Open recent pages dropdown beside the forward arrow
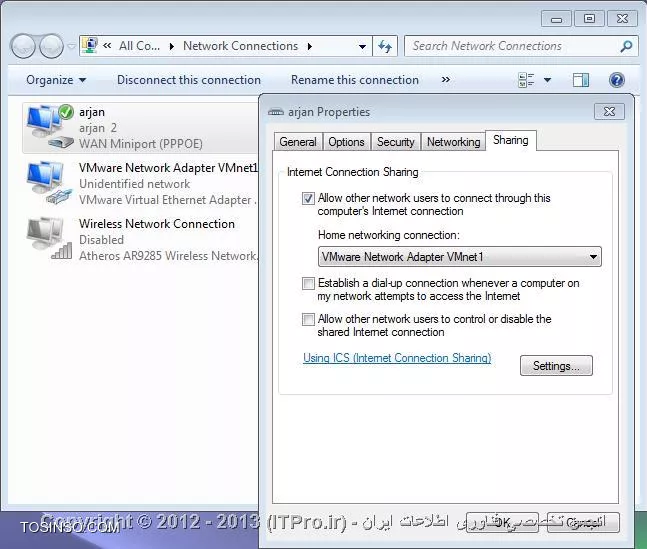The image size is (647, 549). pos(71,46)
